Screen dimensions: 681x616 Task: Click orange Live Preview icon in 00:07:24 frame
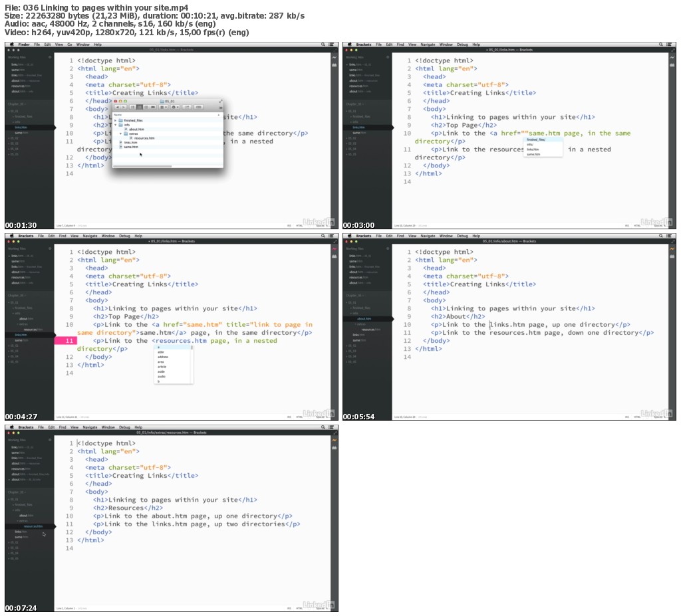click(x=334, y=440)
